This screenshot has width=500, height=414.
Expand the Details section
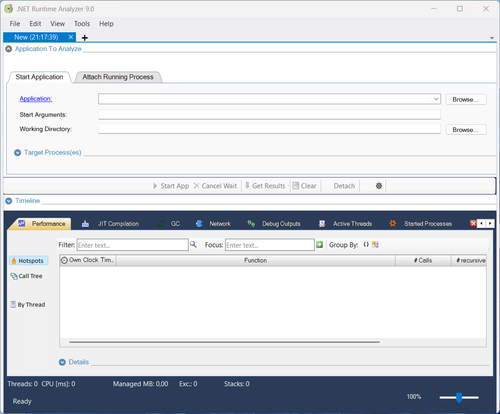coord(62,362)
